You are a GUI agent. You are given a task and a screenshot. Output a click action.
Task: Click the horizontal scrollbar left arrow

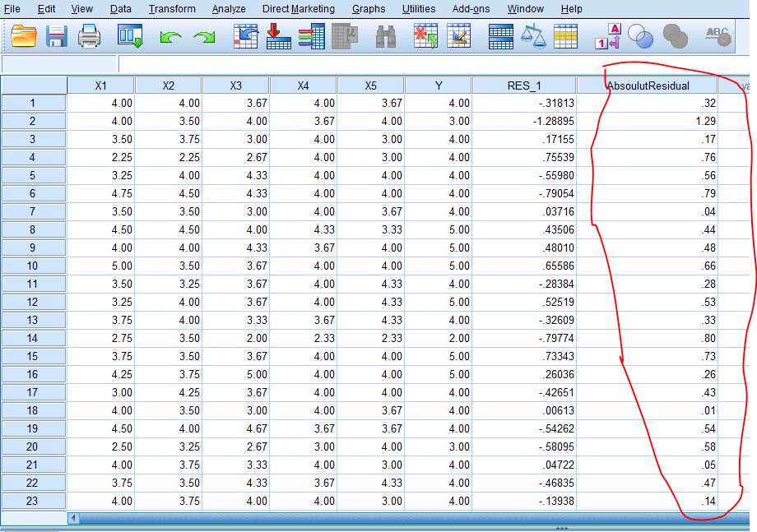73,518
